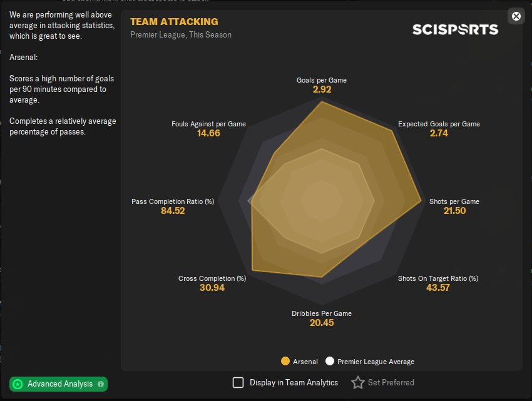Click the Fouls Against per Game label

(x=208, y=124)
